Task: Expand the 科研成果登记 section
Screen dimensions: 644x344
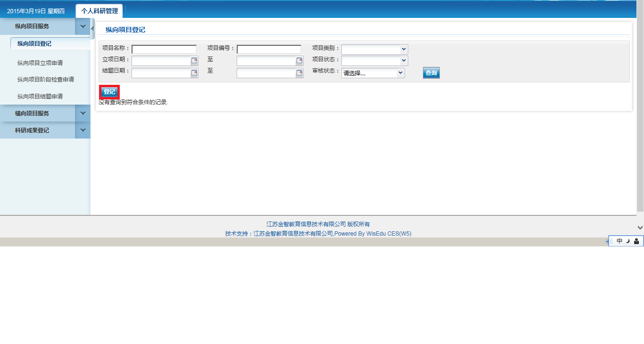Action: tap(83, 130)
